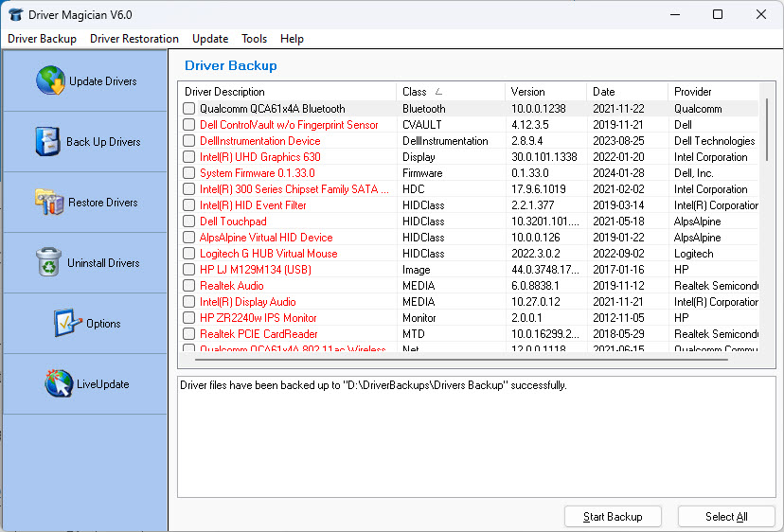The width and height of the screenshot is (784, 532).
Task: Open Uninstall Drivers from the sidebar
Action: (x=85, y=262)
